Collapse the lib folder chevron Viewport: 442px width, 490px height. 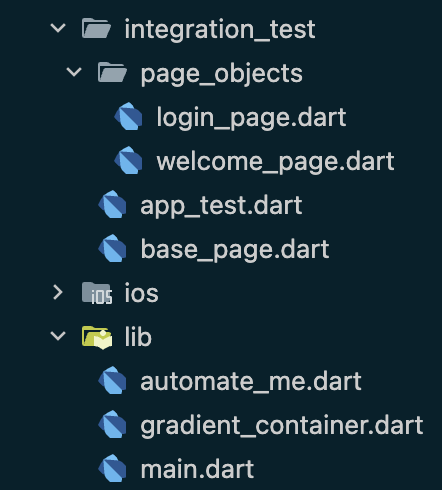pyautogui.click(x=58, y=336)
